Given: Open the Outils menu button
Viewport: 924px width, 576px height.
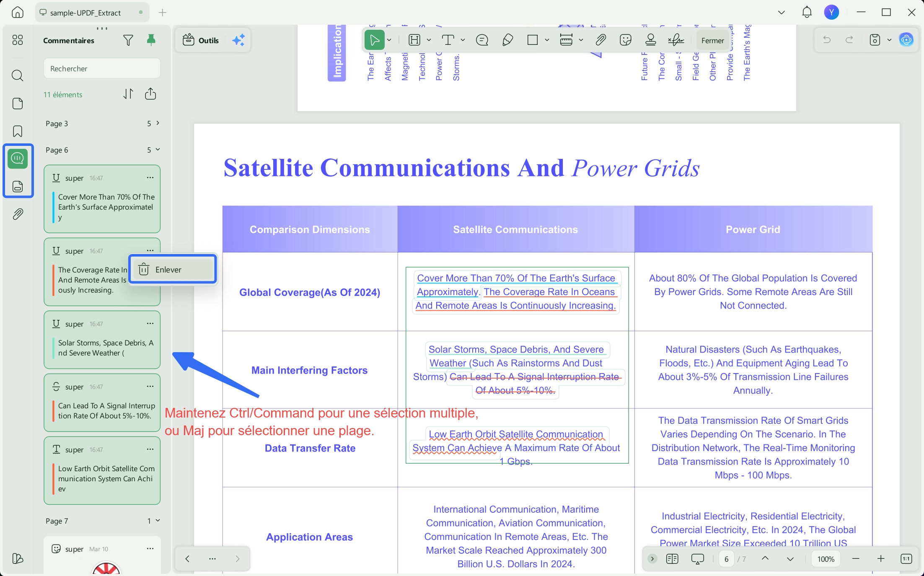Looking at the screenshot, I should pos(201,40).
